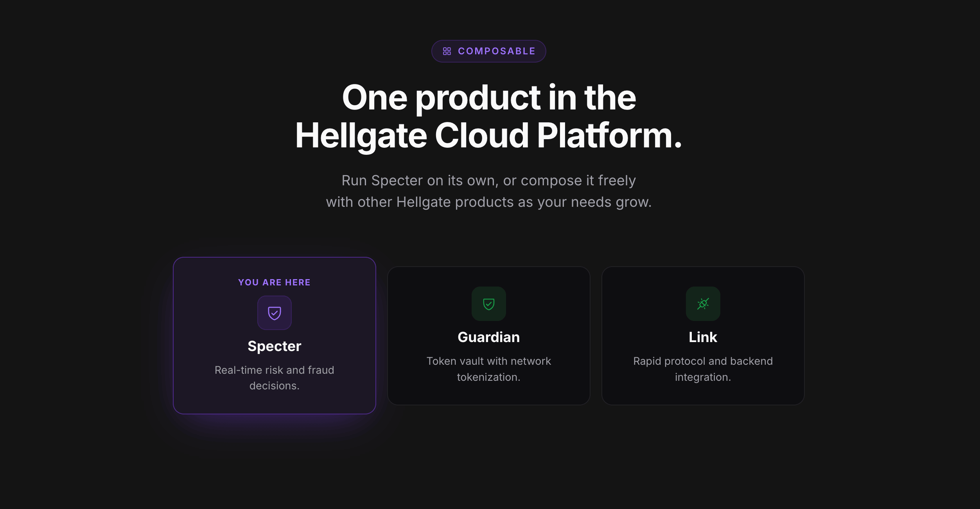Image resolution: width=980 pixels, height=509 pixels.
Task: Click the YOU ARE HERE label
Action: tap(275, 282)
